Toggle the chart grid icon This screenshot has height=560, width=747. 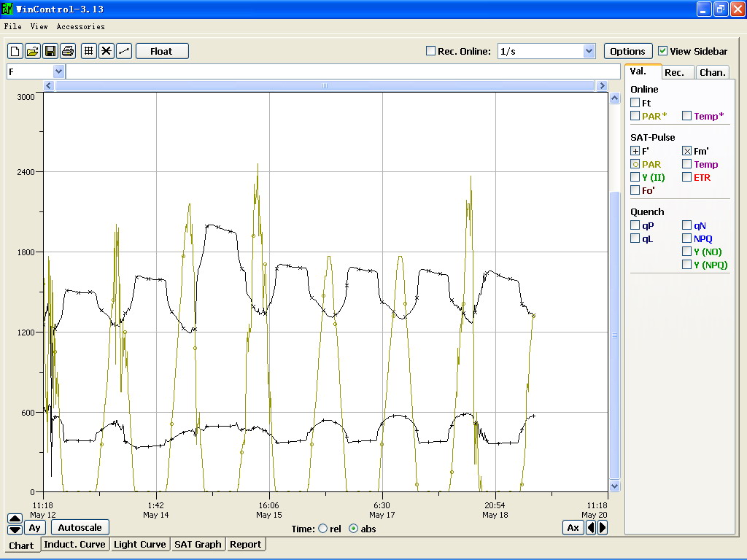coord(88,51)
